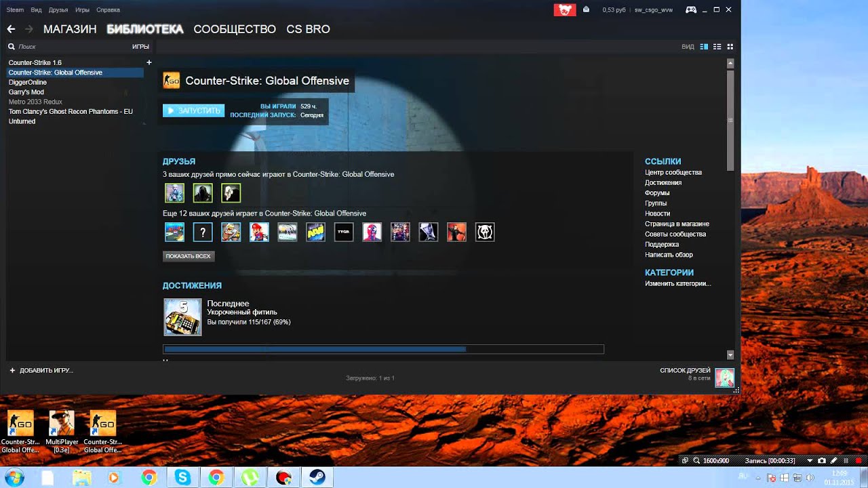Open the red bear notification icon
This screenshot has height=488, width=868.
(564, 9)
